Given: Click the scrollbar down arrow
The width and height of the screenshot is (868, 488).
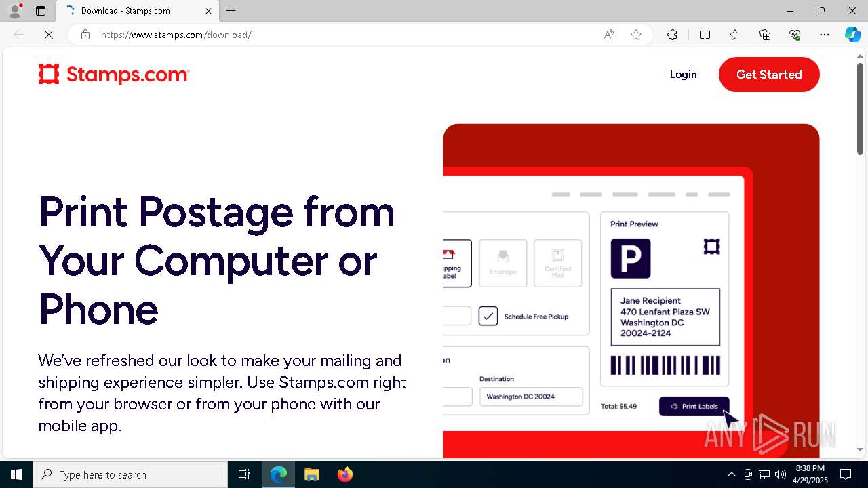Looking at the screenshot, I should click(x=860, y=449).
